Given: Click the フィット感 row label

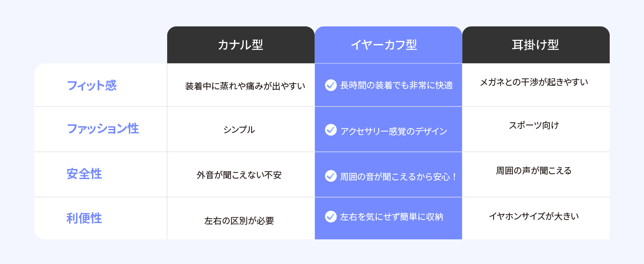Looking at the screenshot, I should click(x=91, y=85).
